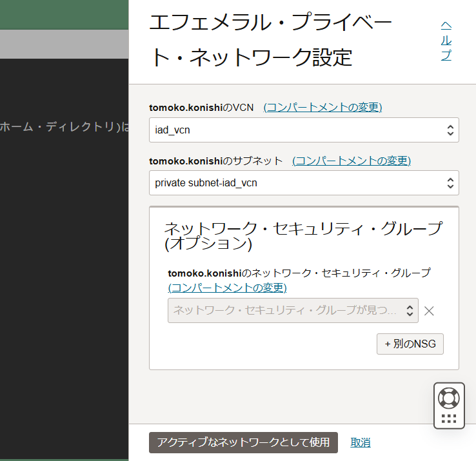Click the + 別のNSG button
476x461 pixels.
point(410,344)
